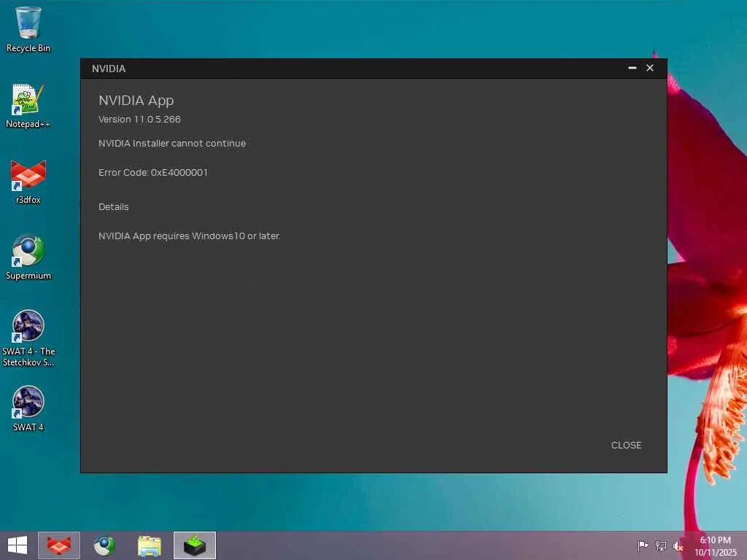Click the muted volume tray icon
747x560 pixels.
(x=678, y=545)
